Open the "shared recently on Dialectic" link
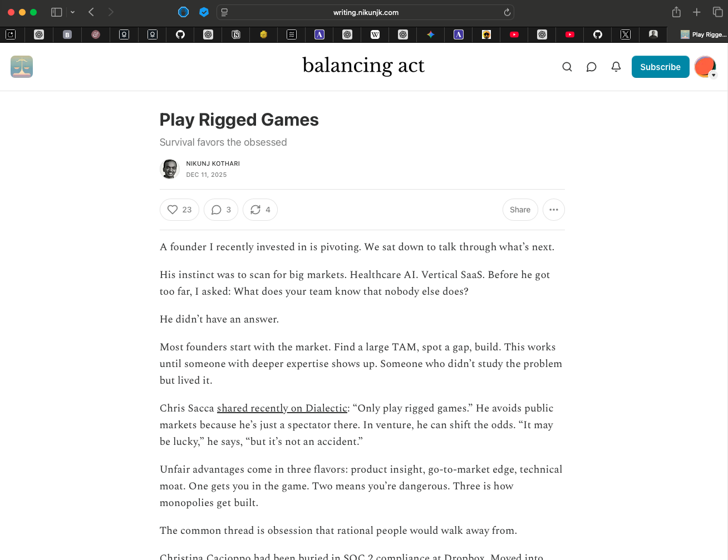Image resolution: width=728 pixels, height=560 pixels. [x=282, y=408]
